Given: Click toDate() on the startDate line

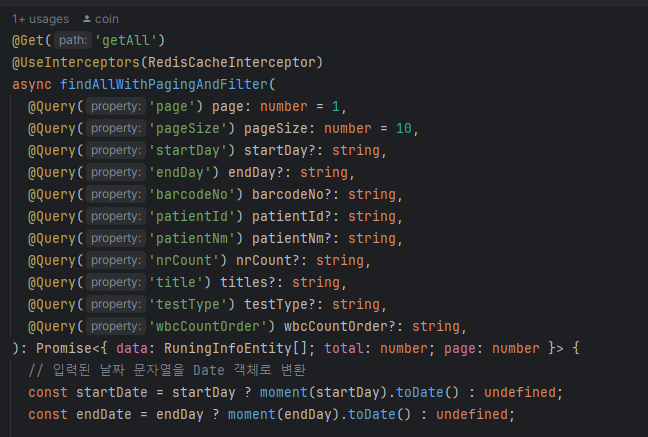Looking at the screenshot, I should coord(427,392).
